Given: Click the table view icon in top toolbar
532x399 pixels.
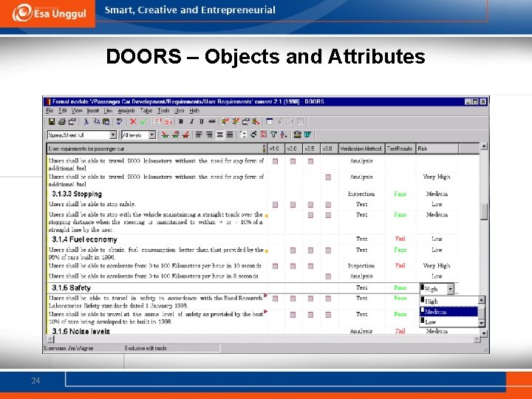Looking at the screenshot, I should click(x=270, y=121).
